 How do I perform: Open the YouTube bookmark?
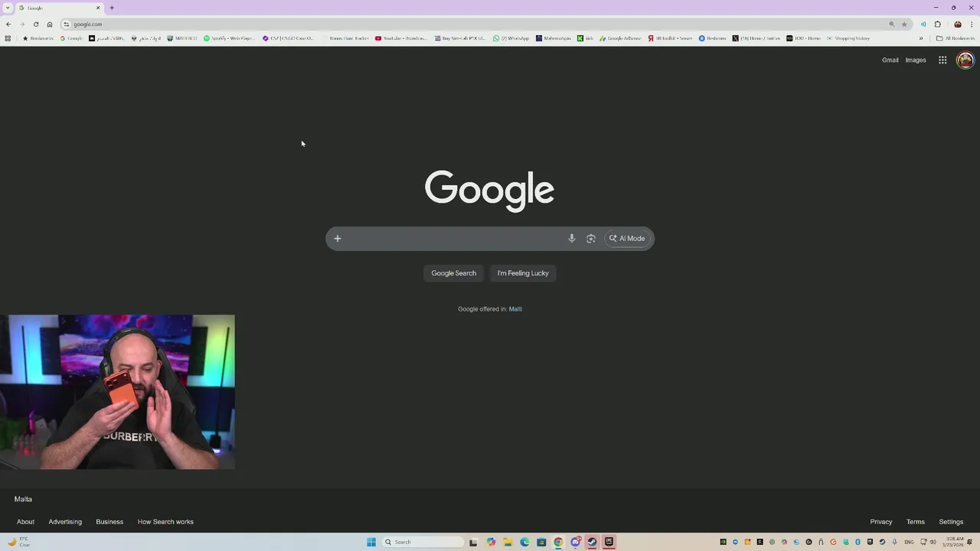tap(401, 38)
